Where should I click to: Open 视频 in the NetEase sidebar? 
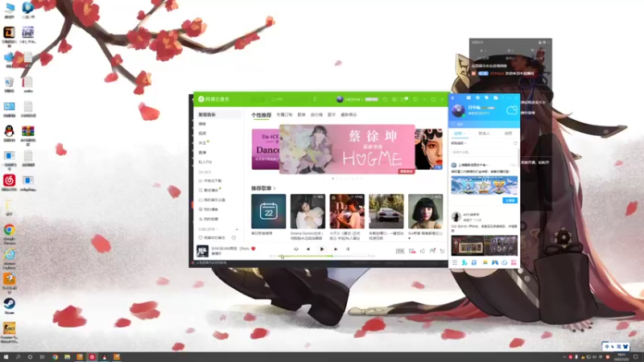(x=203, y=134)
